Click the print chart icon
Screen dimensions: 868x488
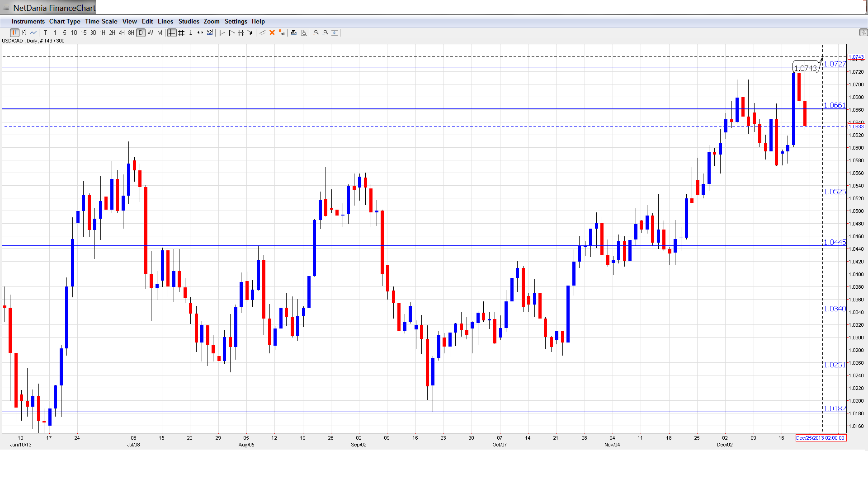pos(294,33)
